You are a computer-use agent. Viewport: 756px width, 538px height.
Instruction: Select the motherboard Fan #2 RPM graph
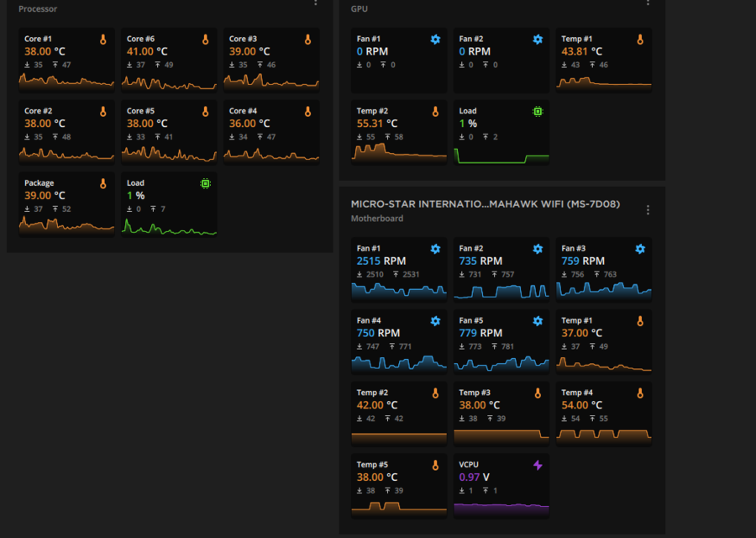tap(501, 291)
